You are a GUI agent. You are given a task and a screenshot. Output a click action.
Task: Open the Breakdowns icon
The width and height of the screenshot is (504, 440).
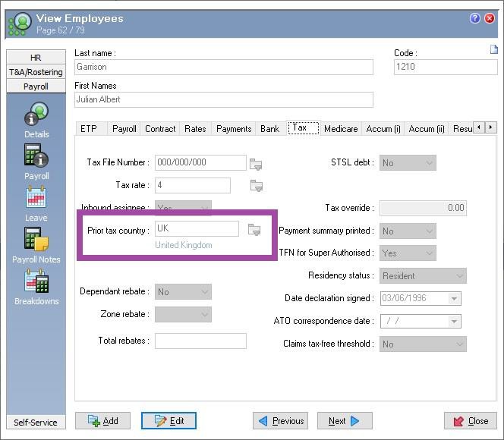[36, 283]
